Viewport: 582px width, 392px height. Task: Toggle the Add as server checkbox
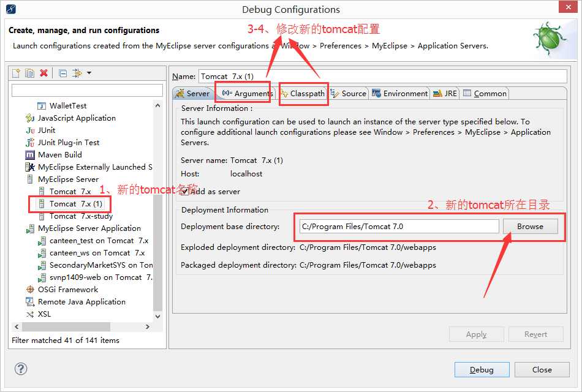click(x=185, y=192)
